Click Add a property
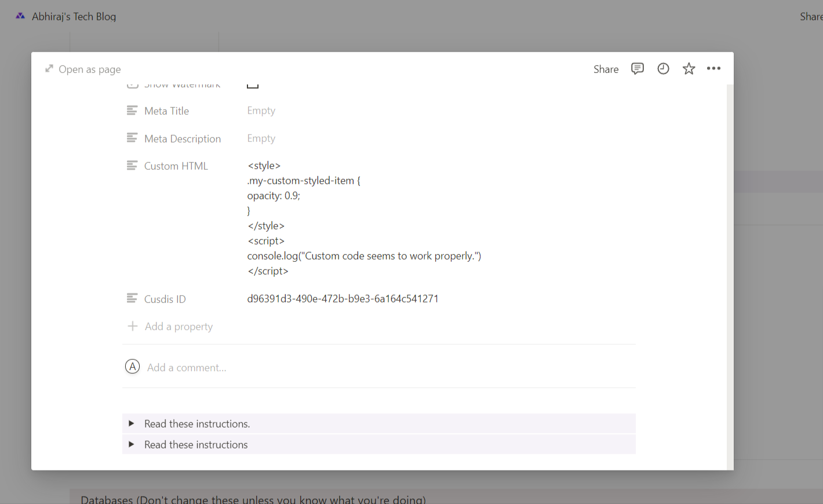The width and height of the screenshot is (823, 504). (170, 327)
